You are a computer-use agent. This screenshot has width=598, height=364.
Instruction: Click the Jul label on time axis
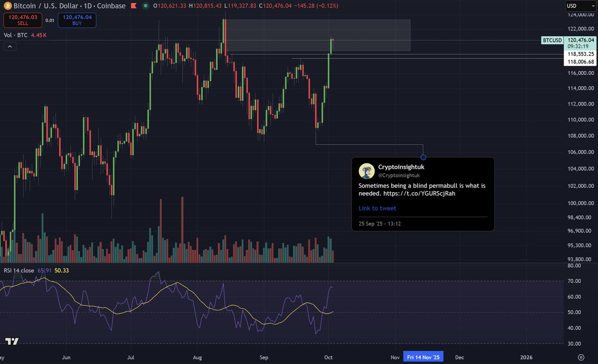pos(131,357)
